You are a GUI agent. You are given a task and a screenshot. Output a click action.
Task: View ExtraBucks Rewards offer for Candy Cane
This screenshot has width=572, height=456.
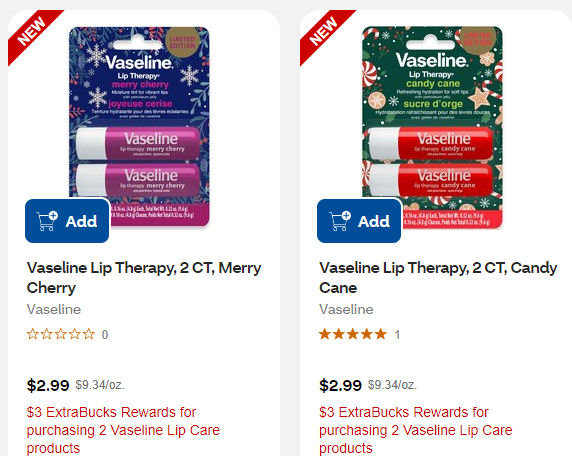[416, 430]
